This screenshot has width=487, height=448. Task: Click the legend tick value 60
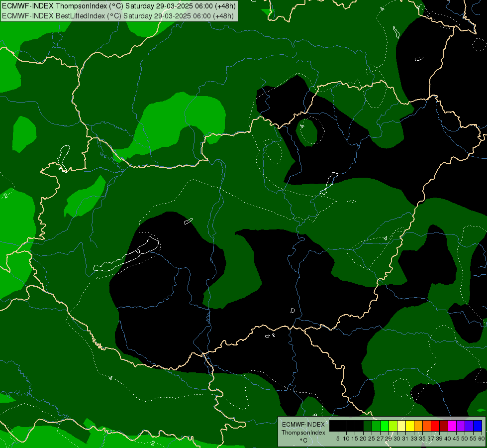(x=482, y=439)
